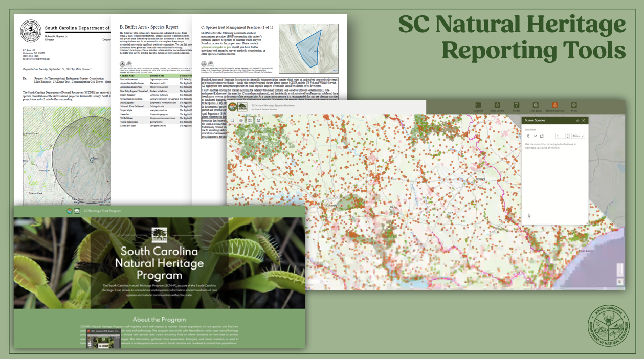Open the Legend panel icon
Screen dimensions: 644x359
[x=478, y=105]
